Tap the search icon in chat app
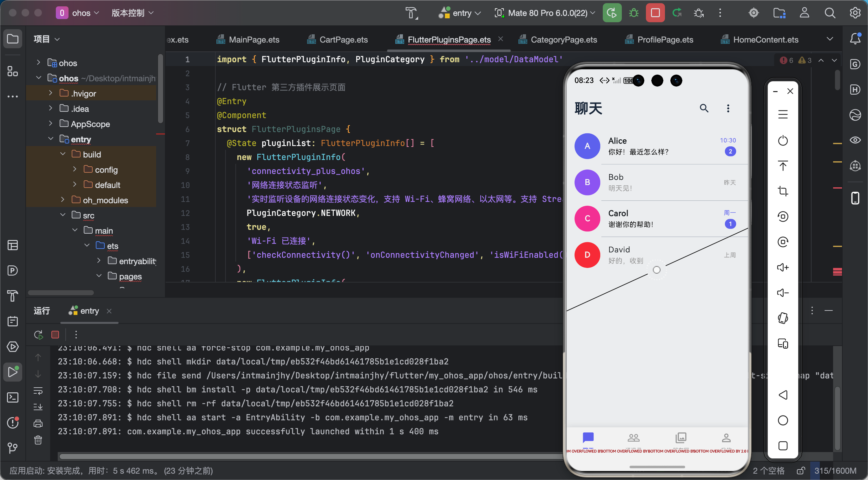Image resolution: width=868 pixels, height=480 pixels. coord(704,108)
